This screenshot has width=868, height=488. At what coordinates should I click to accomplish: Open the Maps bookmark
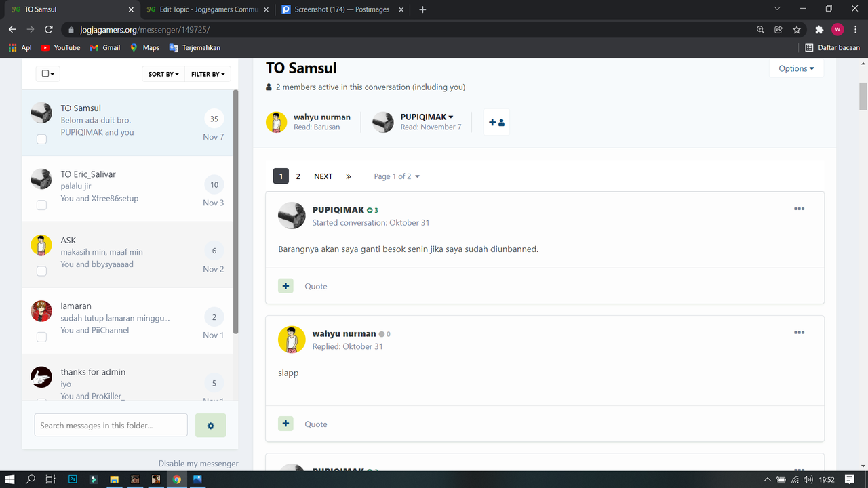[x=144, y=48]
